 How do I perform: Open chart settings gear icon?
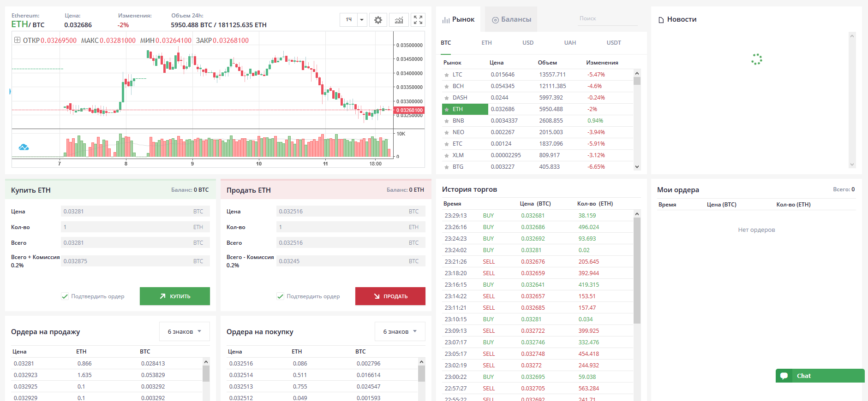[378, 20]
